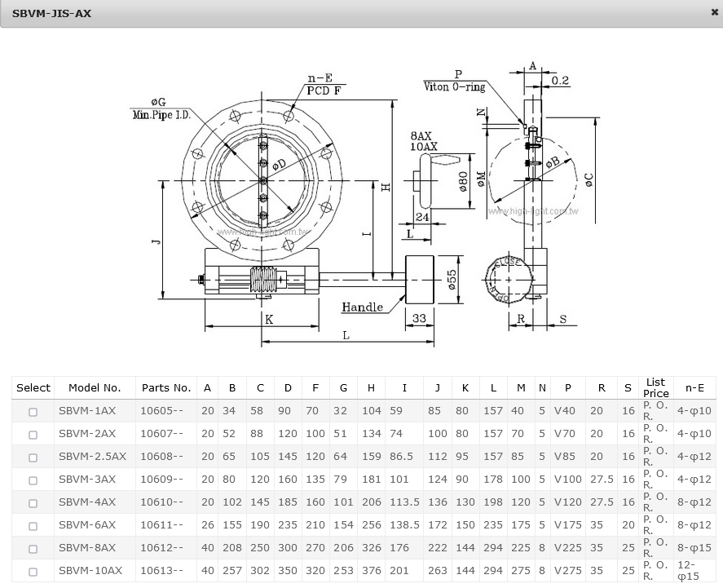This screenshot has width=723, height=588.
Task: Click the V100 O-ring value
Action: click(568, 480)
